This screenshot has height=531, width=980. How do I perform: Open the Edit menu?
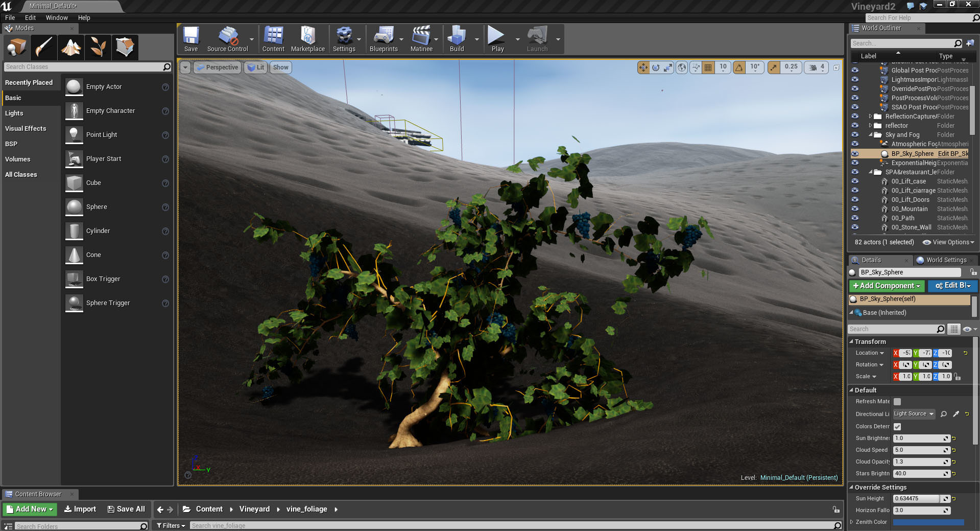tap(30, 17)
